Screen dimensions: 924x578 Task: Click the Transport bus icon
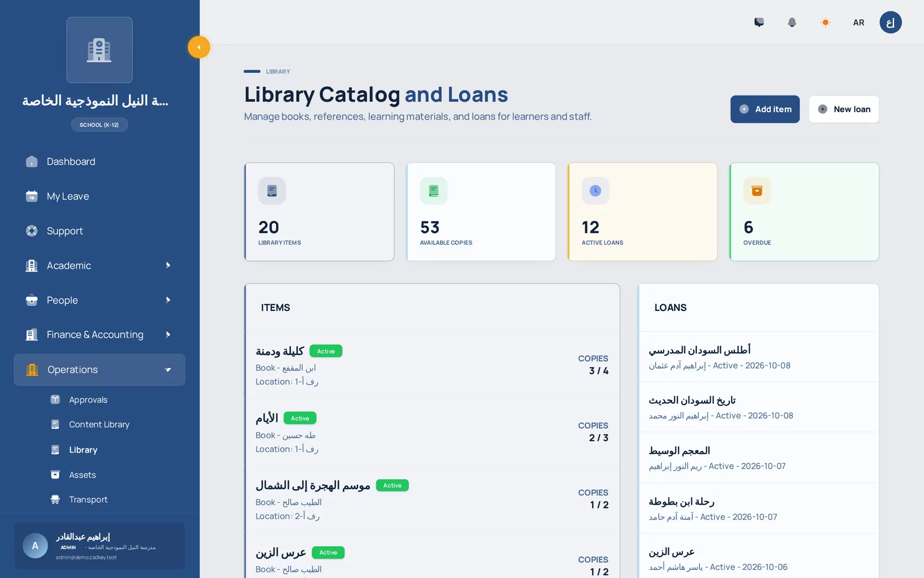coord(55,500)
